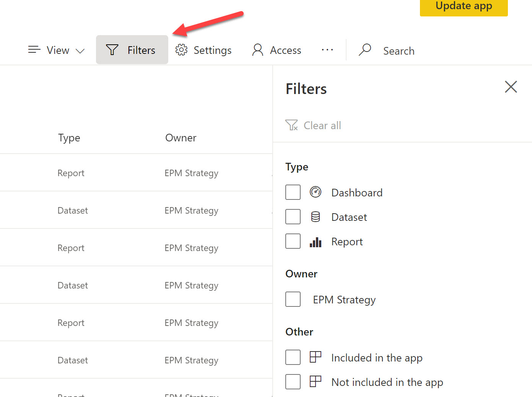Enable the Included in the app checkbox
532x397 pixels.
[x=293, y=357]
